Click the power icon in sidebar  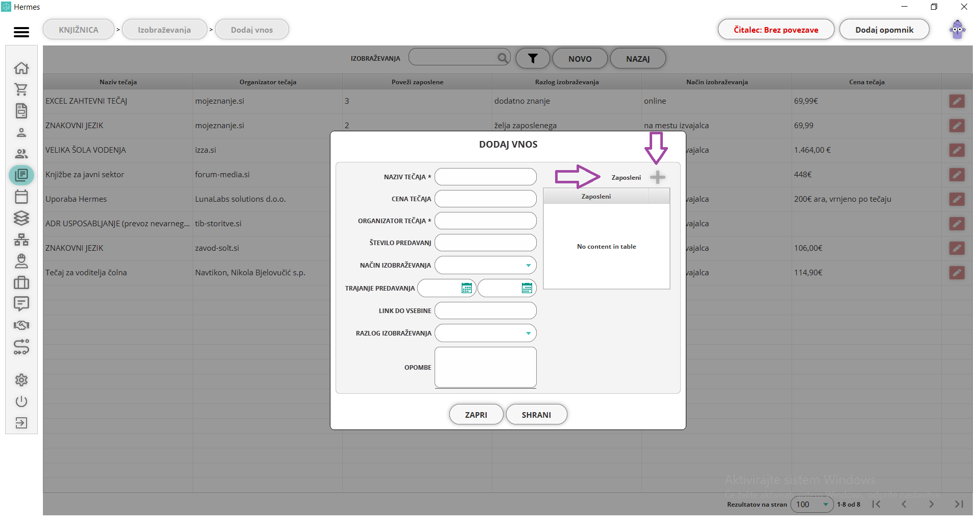click(x=21, y=401)
